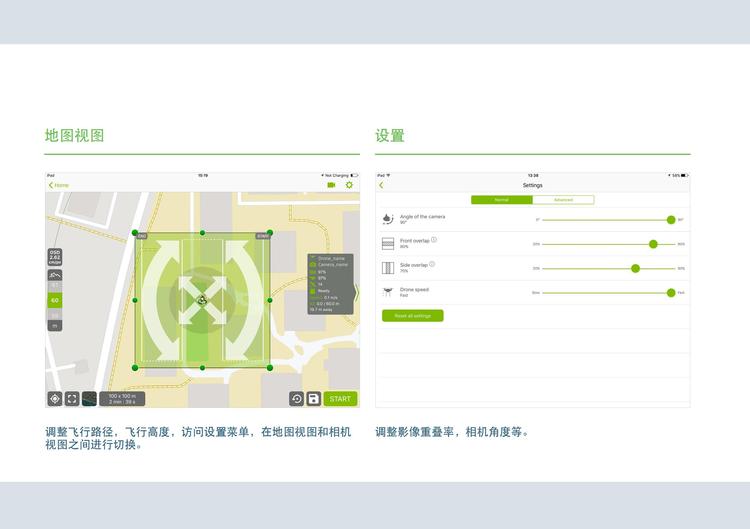Tap the fit-to-screen frame icon
The height and width of the screenshot is (529, 750).
[x=72, y=398]
